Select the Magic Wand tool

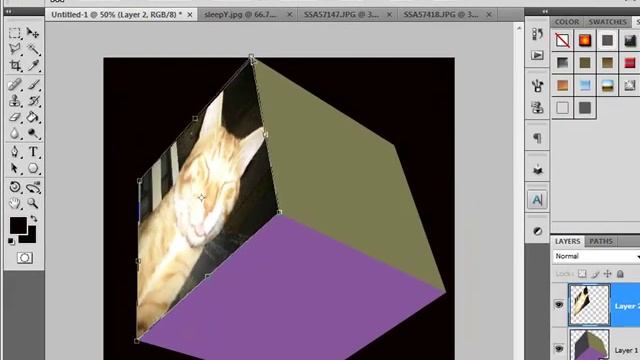point(33,49)
